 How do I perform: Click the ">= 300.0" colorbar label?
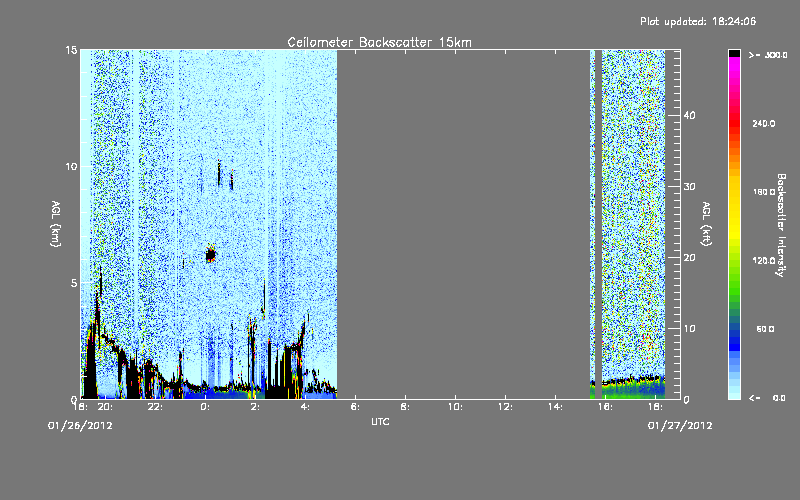(768, 55)
